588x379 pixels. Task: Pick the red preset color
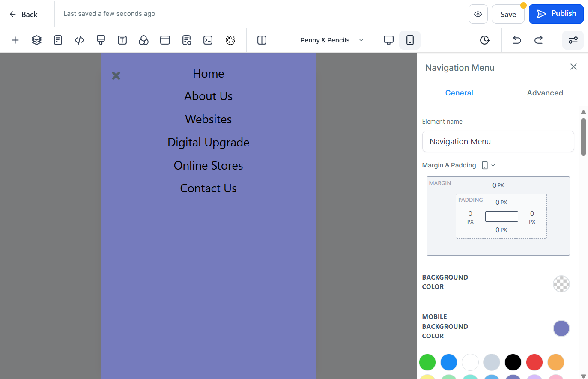coord(534,362)
